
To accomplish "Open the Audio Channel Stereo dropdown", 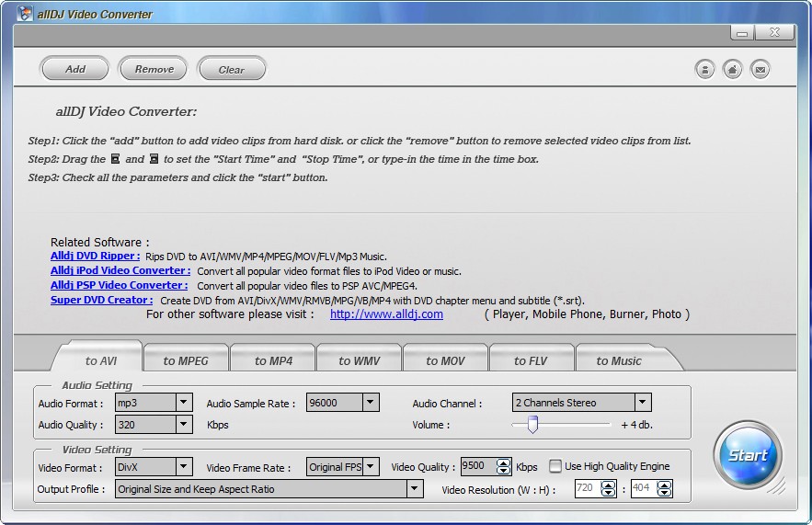I will pos(643,403).
